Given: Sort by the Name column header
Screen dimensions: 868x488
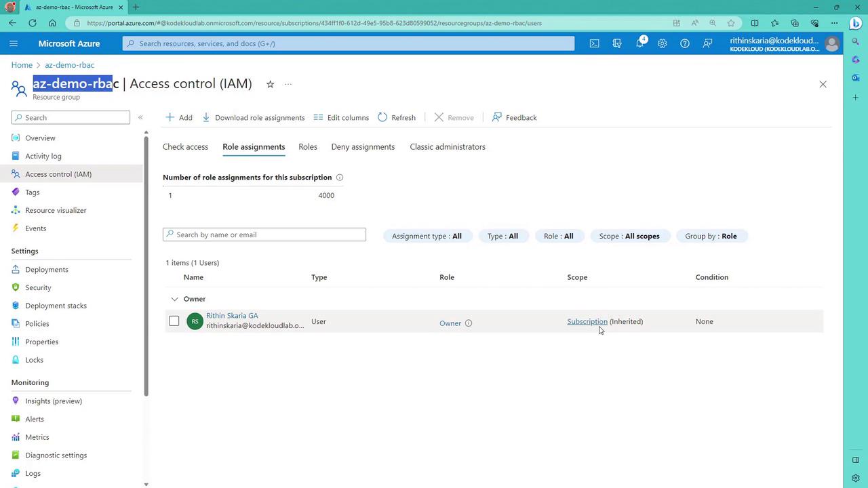Looking at the screenshot, I should 193,277.
